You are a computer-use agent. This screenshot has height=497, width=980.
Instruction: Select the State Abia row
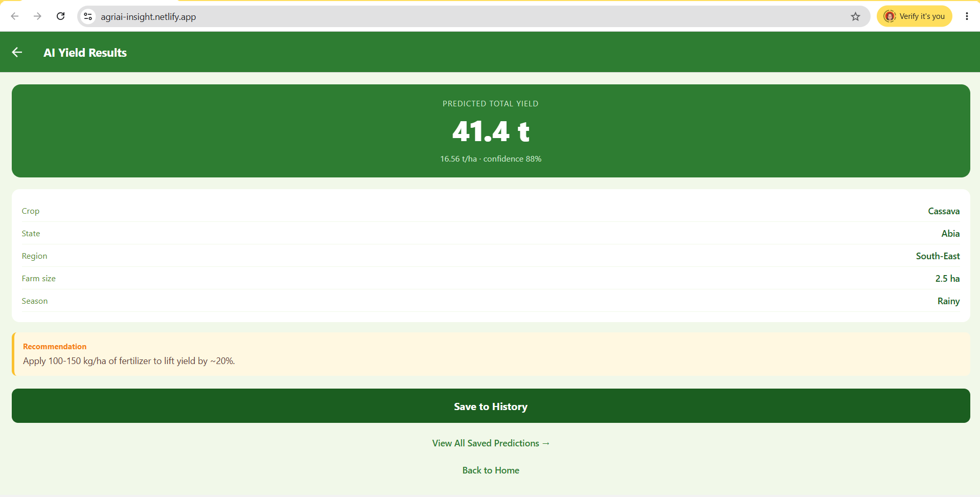(491, 233)
